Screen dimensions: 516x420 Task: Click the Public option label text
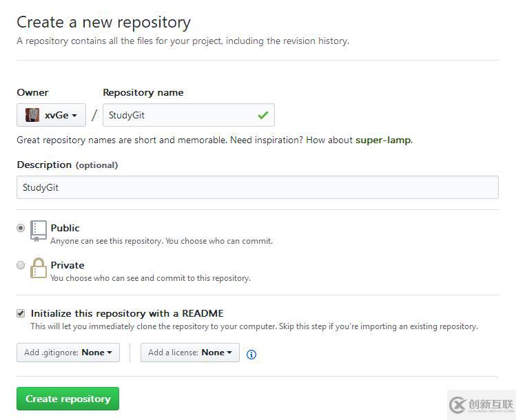point(65,228)
